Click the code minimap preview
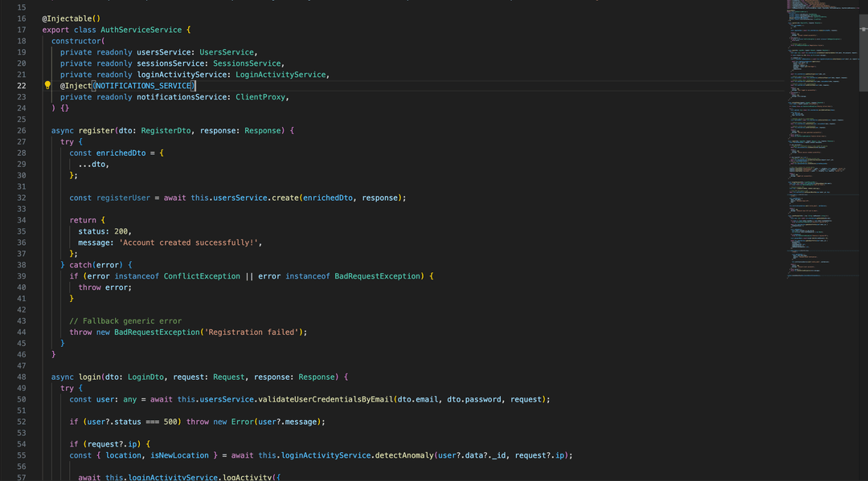Screen dimensions: 868x481 pyautogui.click(x=823, y=138)
